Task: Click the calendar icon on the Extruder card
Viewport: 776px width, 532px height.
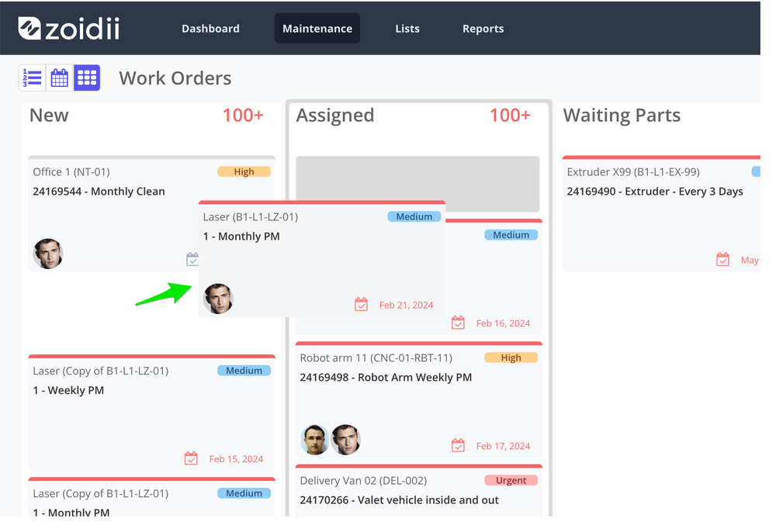Action: coord(723,259)
